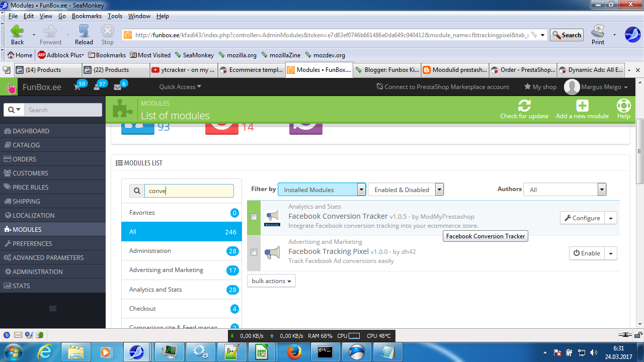Open messages envelope notification icon
This screenshot has height=362, width=644.
click(x=117, y=87)
